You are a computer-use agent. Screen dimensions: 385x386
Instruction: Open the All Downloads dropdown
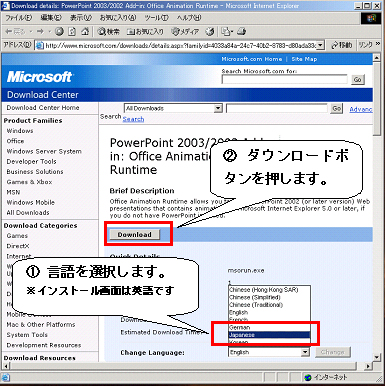pos(173,108)
